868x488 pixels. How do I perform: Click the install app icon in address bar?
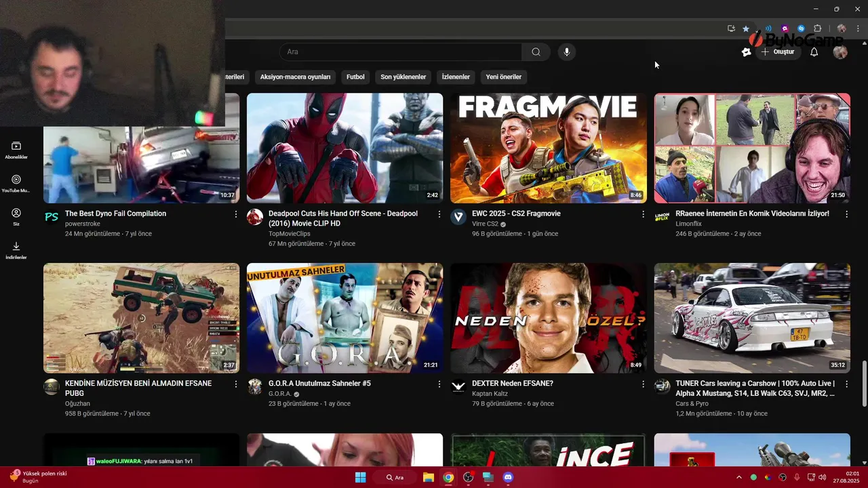pyautogui.click(x=731, y=28)
